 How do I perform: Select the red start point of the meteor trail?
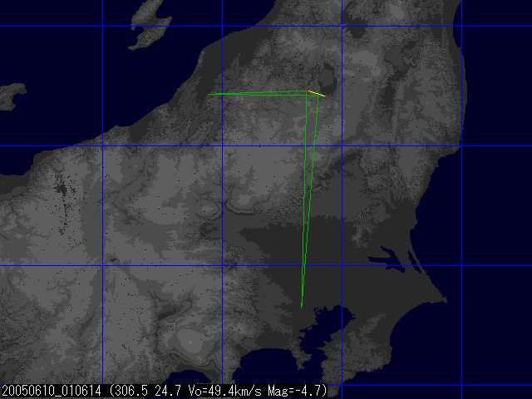(308, 90)
